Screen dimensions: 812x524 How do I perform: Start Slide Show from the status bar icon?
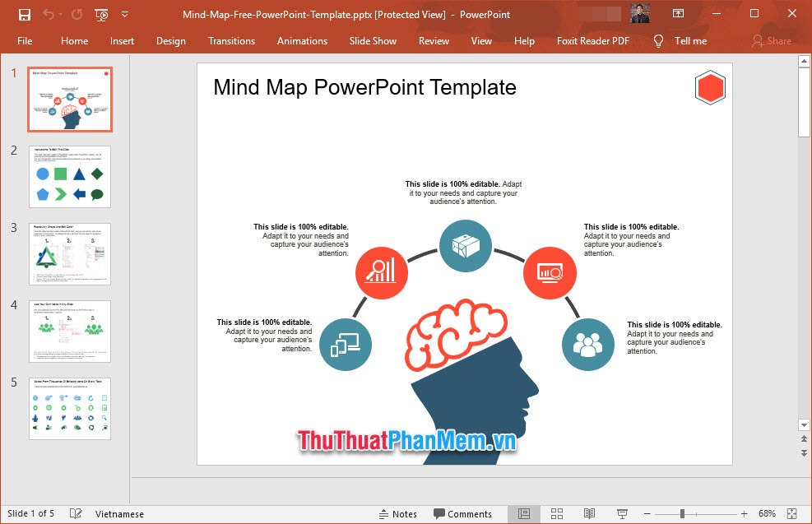coord(622,513)
